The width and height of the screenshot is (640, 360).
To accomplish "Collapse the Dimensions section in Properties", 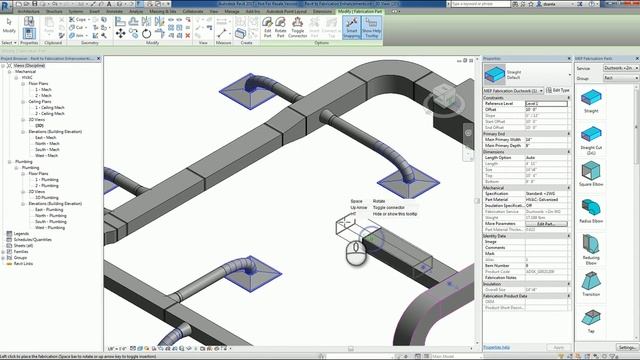I will click(569, 152).
